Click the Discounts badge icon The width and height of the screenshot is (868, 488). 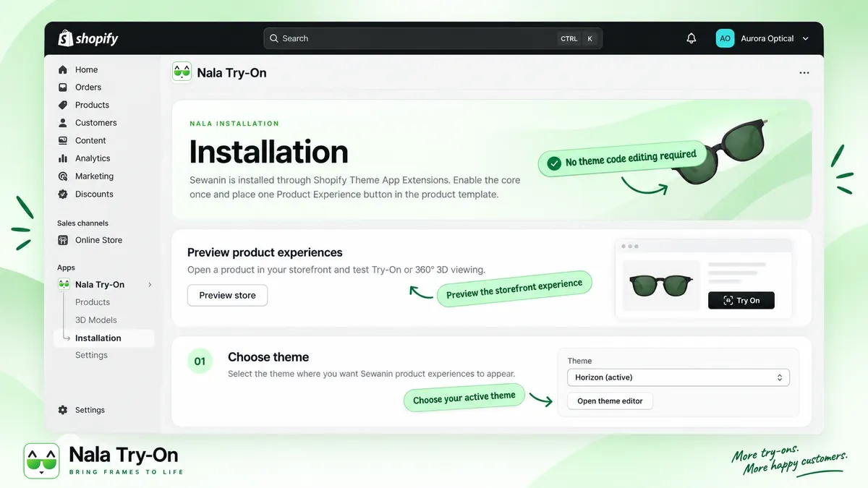click(62, 194)
